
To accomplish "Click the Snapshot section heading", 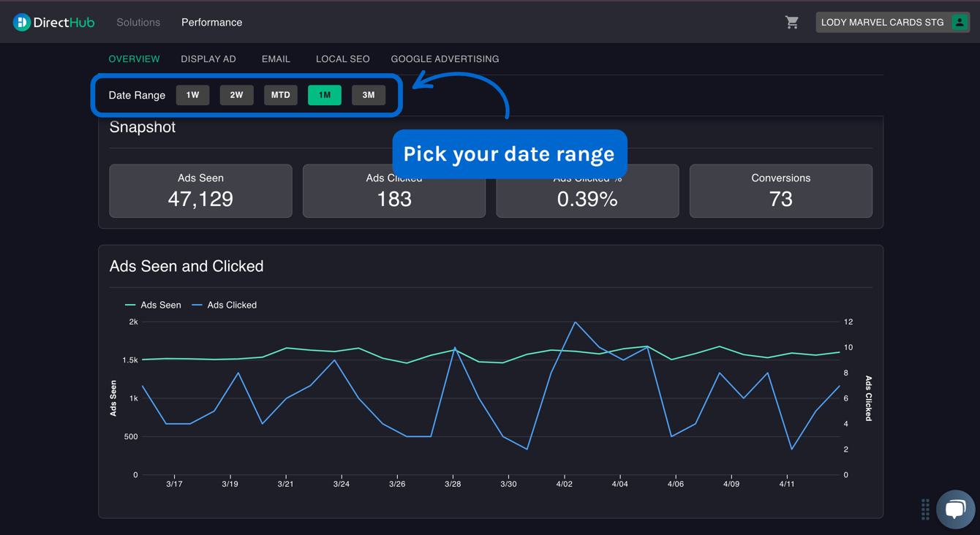I will point(143,127).
